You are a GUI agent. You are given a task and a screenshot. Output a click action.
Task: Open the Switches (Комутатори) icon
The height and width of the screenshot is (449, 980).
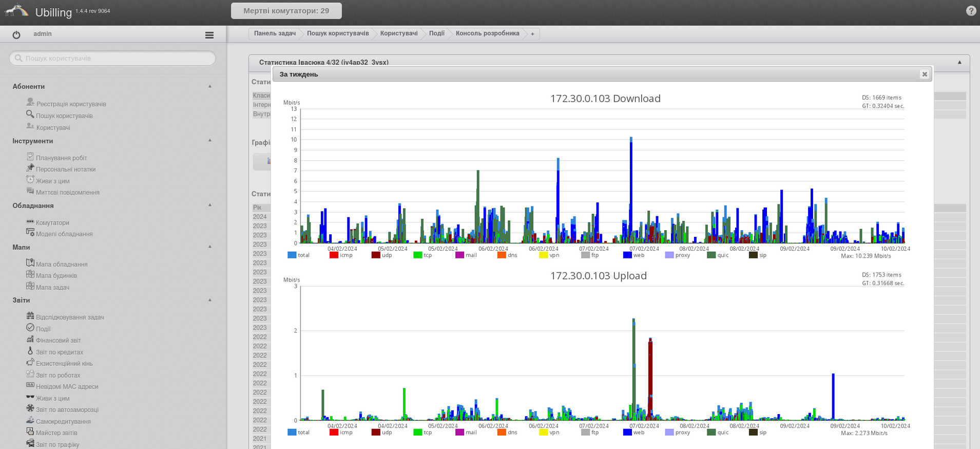pyautogui.click(x=30, y=222)
